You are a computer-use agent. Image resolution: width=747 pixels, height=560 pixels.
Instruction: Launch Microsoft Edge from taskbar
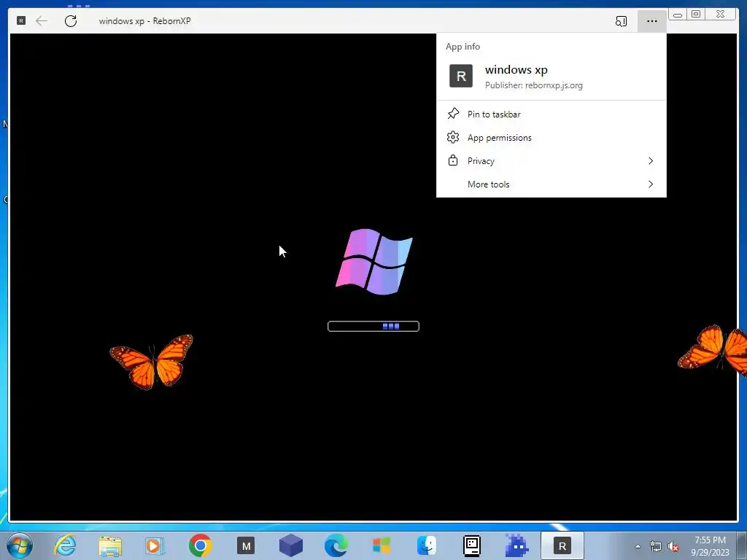(x=336, y=545)
